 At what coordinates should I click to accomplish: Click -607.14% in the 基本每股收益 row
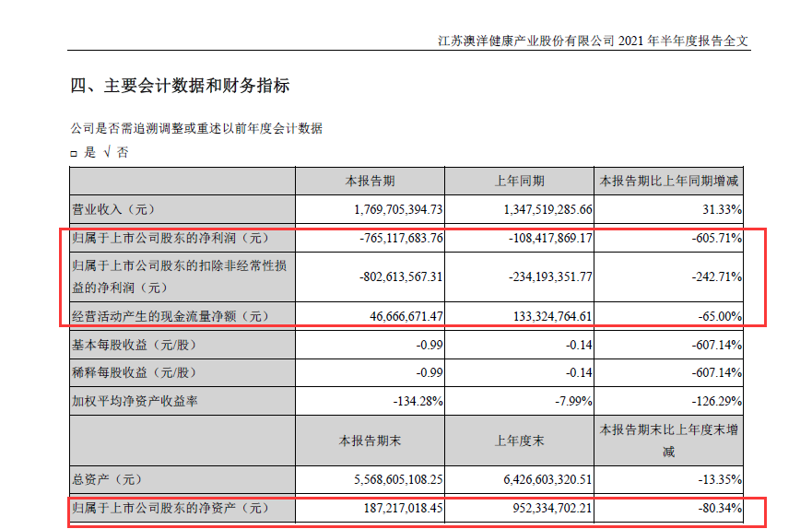coord(717,345)
